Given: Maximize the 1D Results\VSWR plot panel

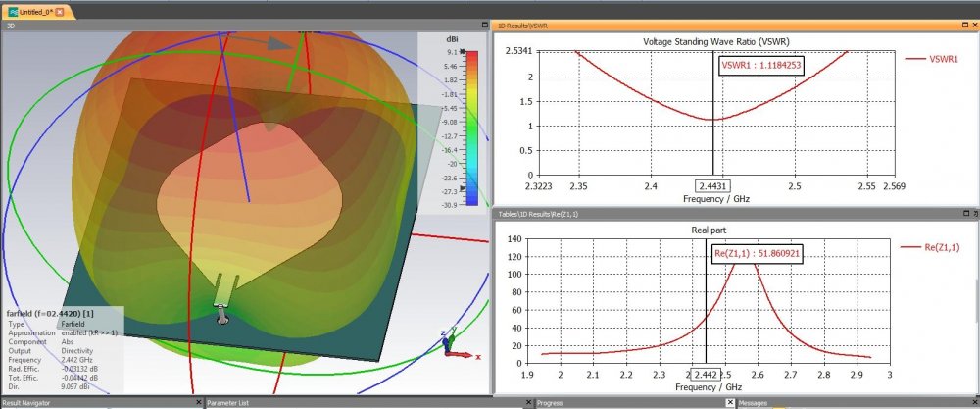Looking at the screenshot, I should click(x=965, y=26).
